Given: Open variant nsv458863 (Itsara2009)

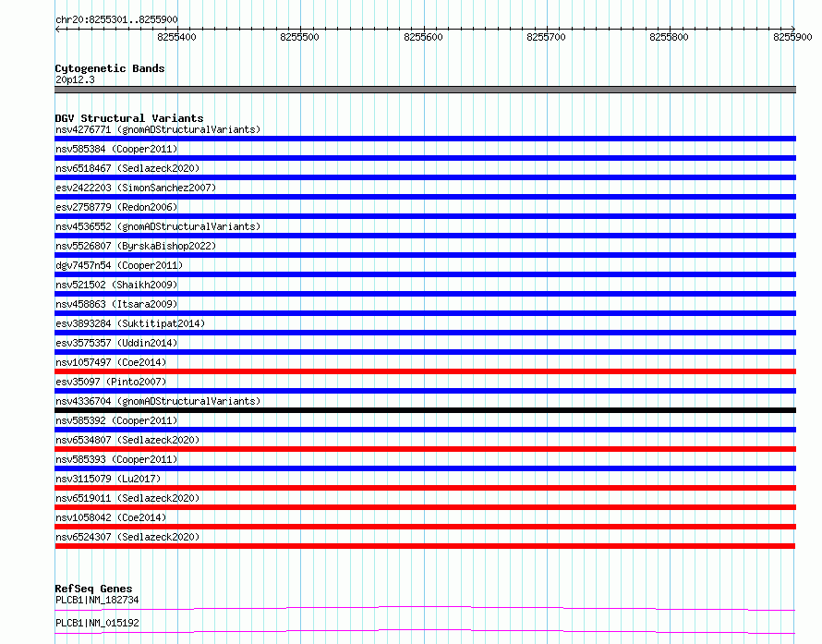Looking at the screenshot, I should (116, 304).
